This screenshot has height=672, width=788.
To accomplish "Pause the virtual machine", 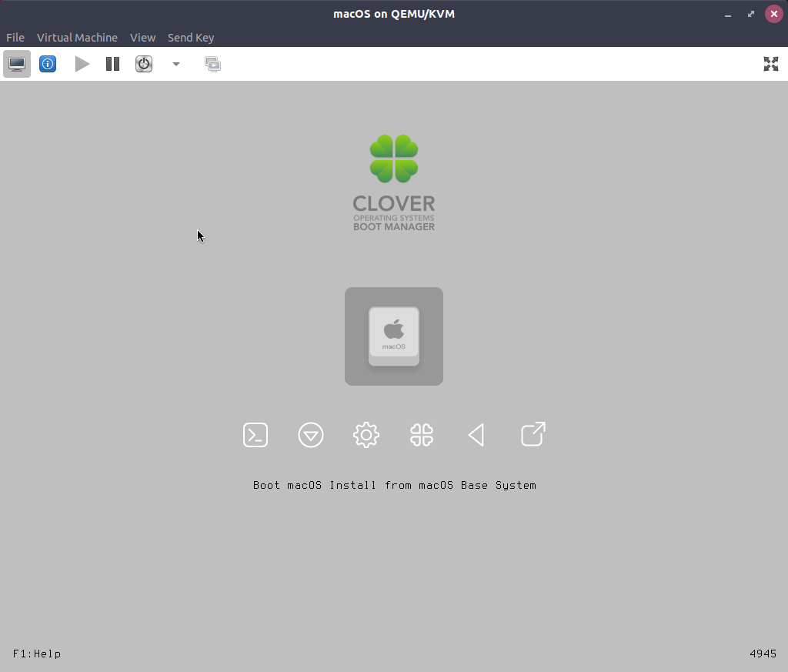I will [112, 64].
